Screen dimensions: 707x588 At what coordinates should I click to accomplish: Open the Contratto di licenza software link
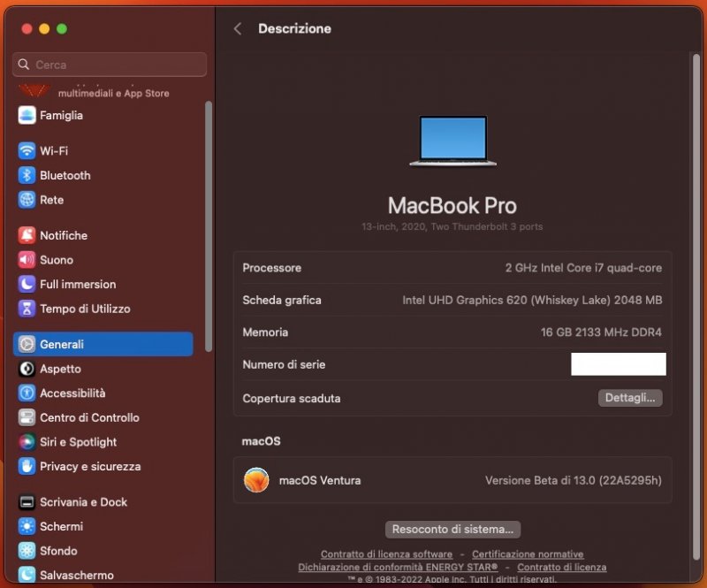click(x=386, y=554)
